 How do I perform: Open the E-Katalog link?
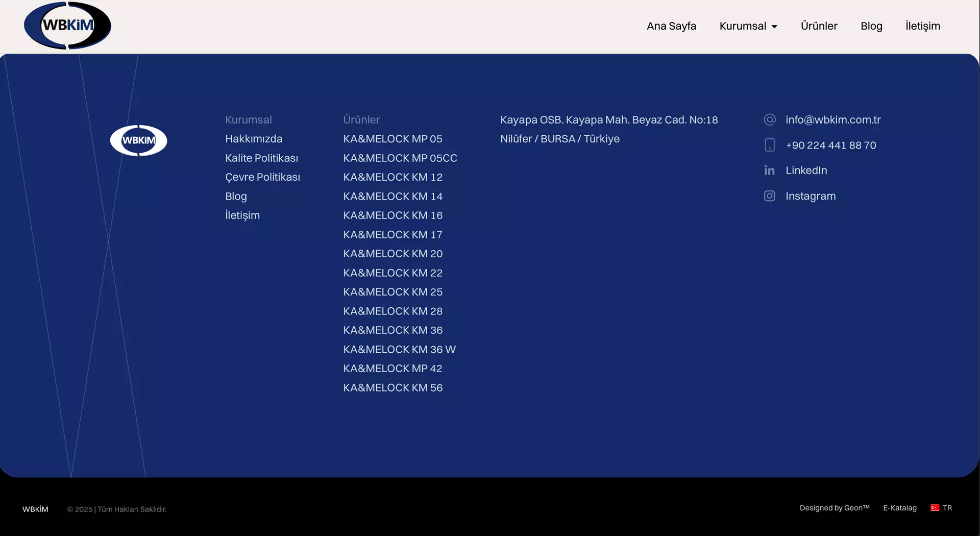point(900,508)
